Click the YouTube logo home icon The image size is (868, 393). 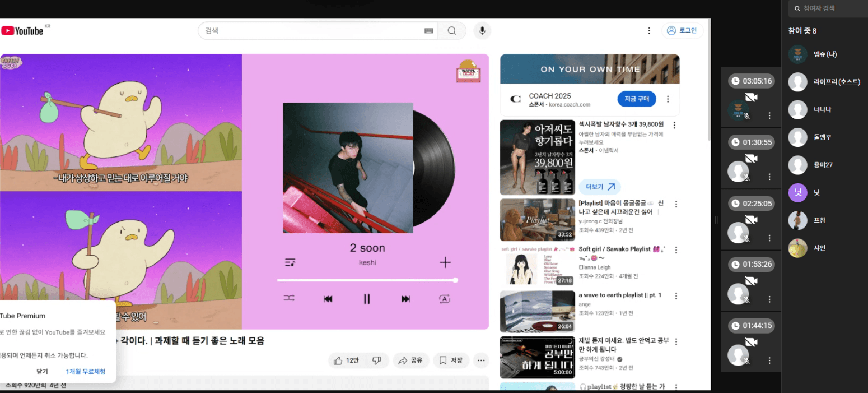[22, 31]
